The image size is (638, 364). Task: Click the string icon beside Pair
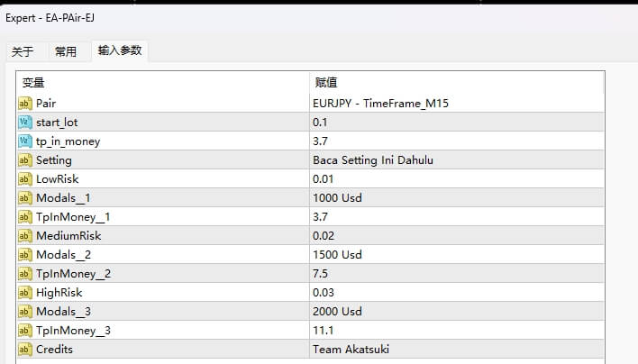[x=25, y=104]
